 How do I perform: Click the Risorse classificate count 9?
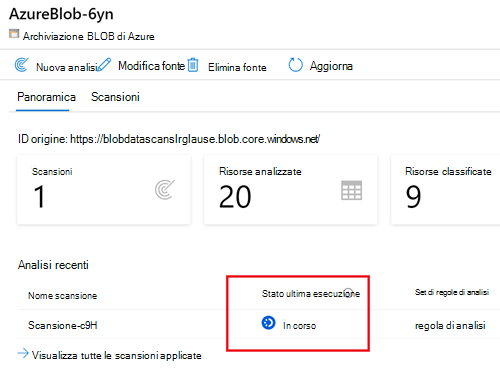point(413,197)
